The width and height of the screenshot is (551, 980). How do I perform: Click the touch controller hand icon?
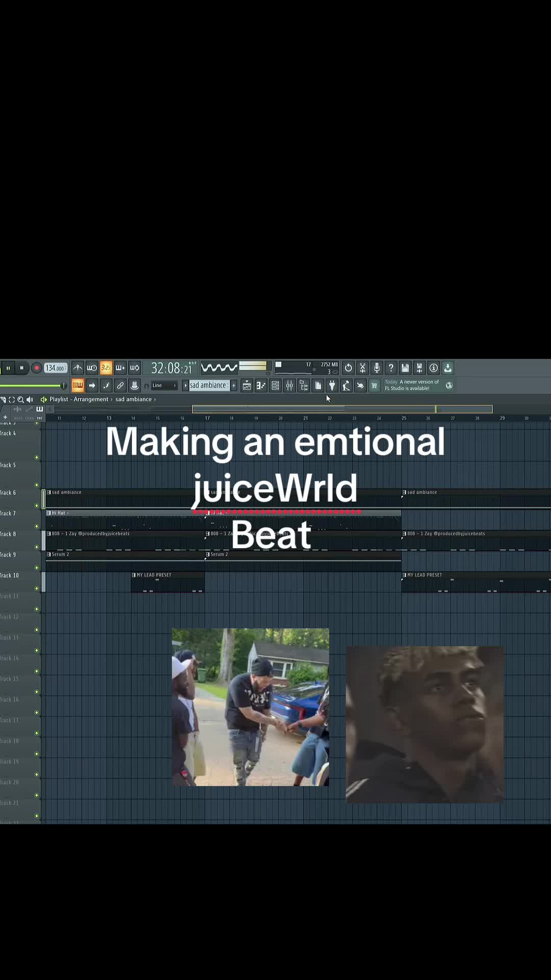360,385
